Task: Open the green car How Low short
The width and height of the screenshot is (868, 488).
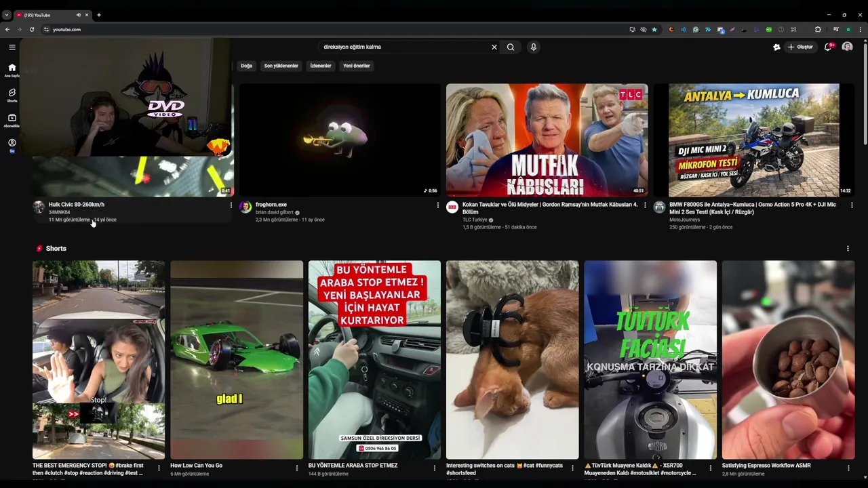Action: (237, 360)
